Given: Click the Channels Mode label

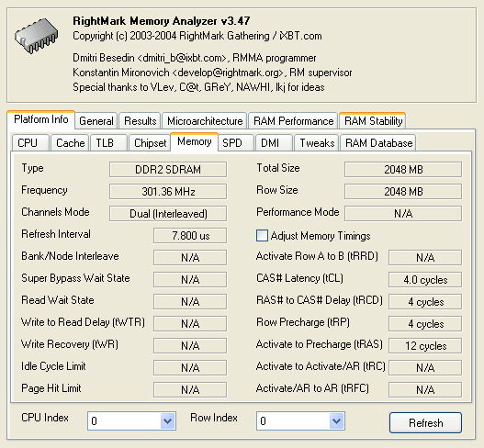Looking at the screenshot, I should tap(55, 212).
